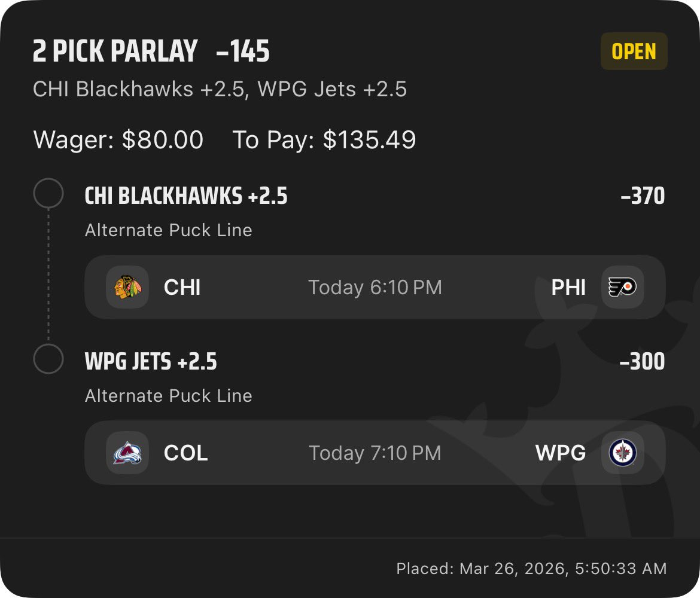Tap the status circle beside CHI Blackhawks +2.5

[48, 193]
